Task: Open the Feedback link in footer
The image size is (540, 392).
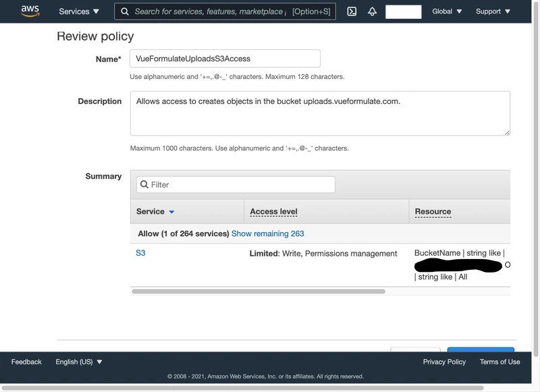Action: coord(26,362)
